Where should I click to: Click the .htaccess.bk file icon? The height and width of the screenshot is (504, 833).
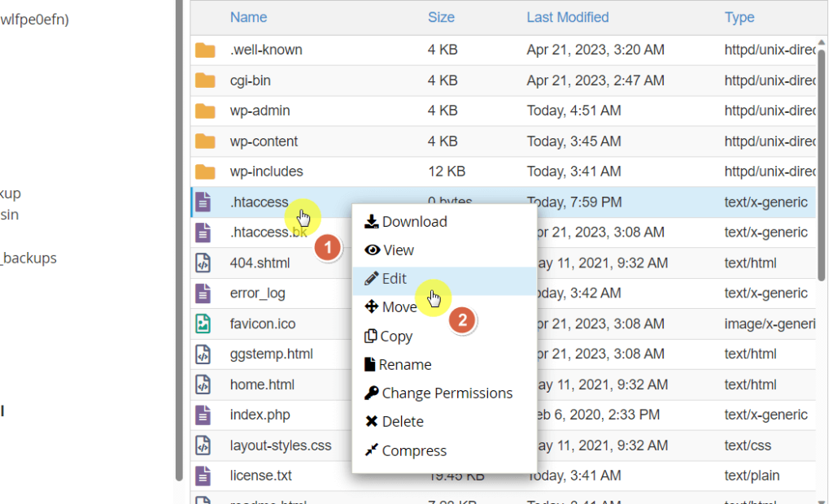(x=203, y=232)
